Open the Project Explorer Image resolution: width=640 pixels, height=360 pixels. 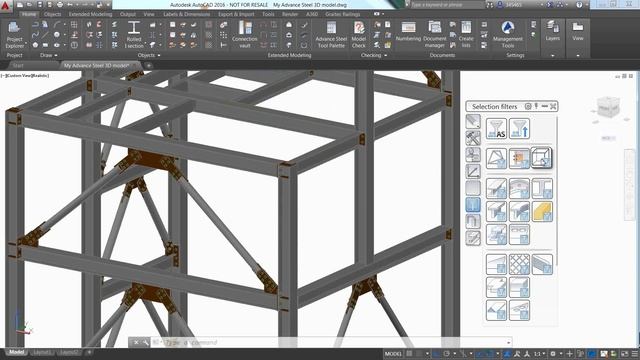click(14, 35)
